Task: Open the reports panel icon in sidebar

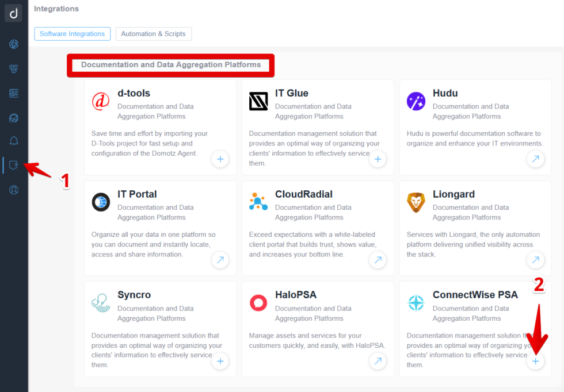Action: click(13, 93)
